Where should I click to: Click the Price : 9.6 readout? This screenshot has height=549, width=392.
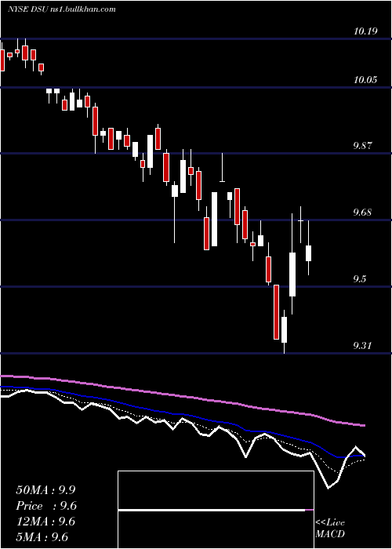pos(46,506)
